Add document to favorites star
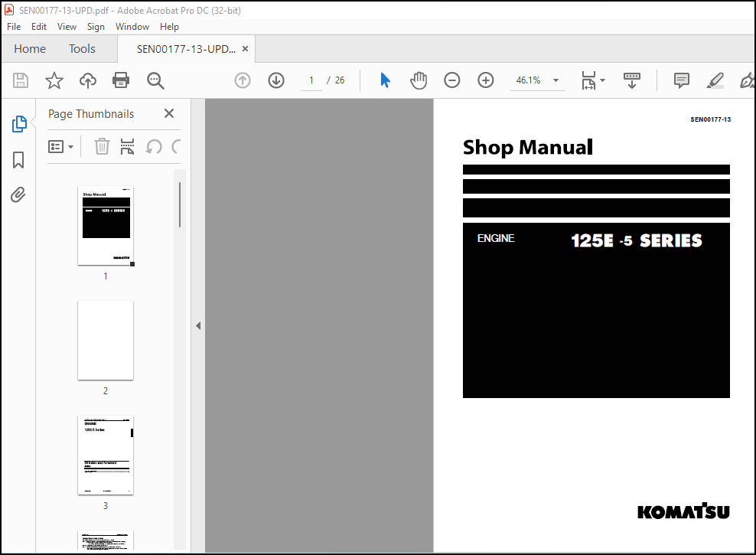The height and width of the screenshot is (555, 756). (x=54, y=80)
